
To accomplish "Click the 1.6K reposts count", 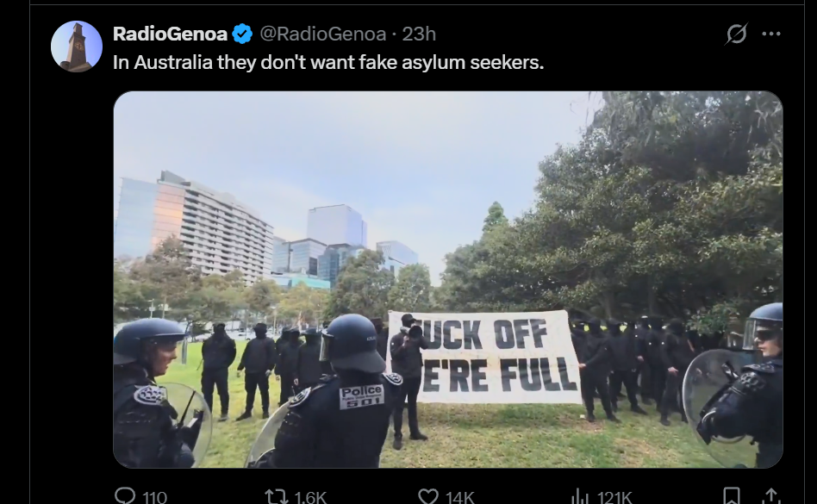I will coord(310,497).
